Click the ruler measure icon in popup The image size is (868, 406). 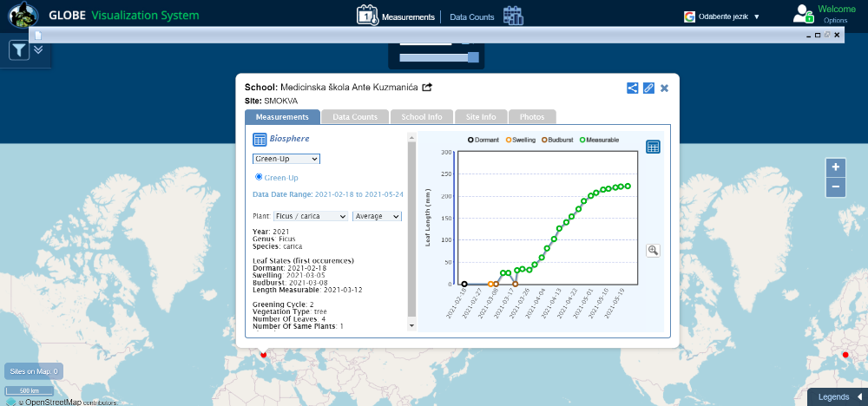pos(648,88)
